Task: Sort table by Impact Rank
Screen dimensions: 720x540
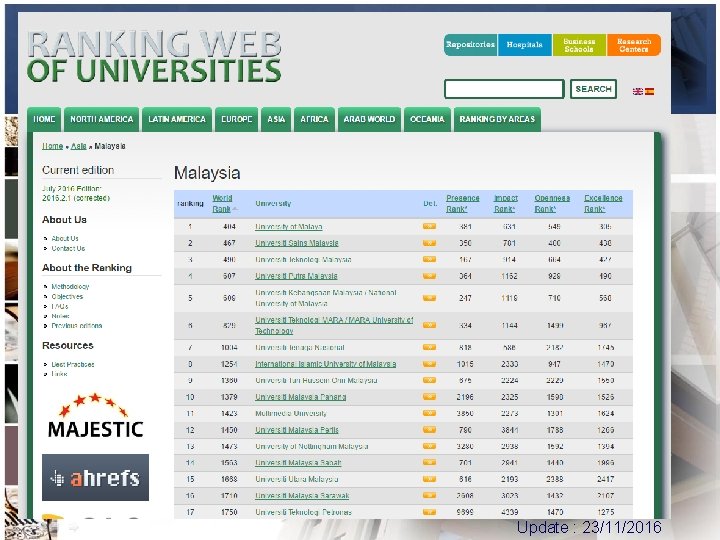Action: click(x=506, y=203)
